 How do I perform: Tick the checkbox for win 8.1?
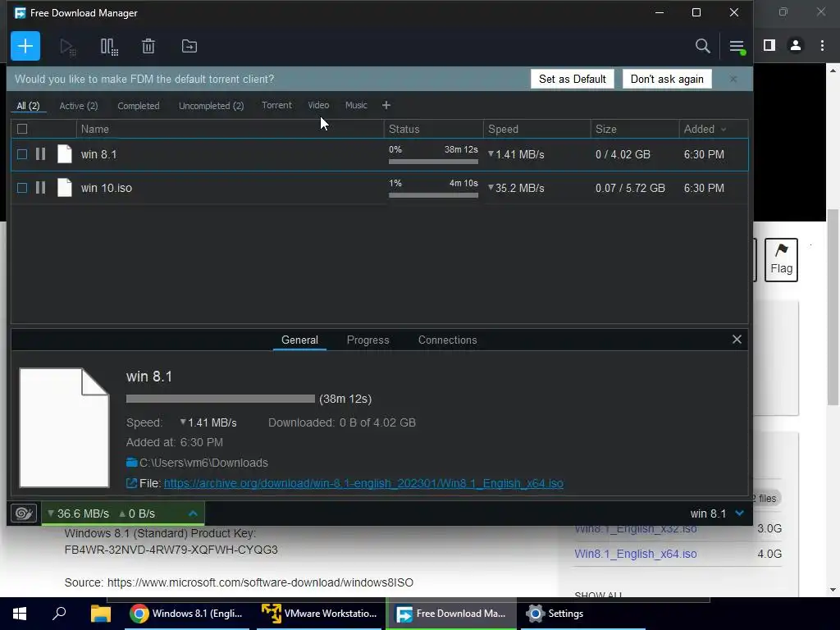[x=22, y=154]
